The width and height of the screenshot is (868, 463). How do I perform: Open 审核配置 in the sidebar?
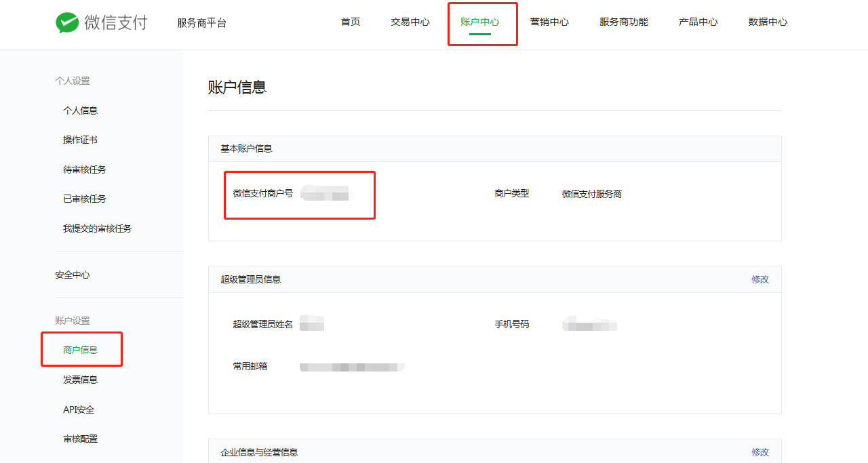click(x=81, y=439)
